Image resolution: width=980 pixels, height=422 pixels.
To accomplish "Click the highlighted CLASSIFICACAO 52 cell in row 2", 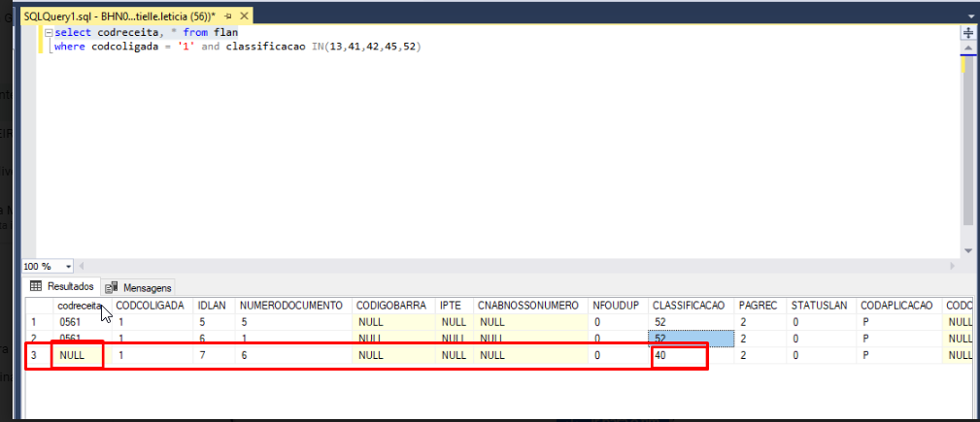I will (x=691, y=339).
